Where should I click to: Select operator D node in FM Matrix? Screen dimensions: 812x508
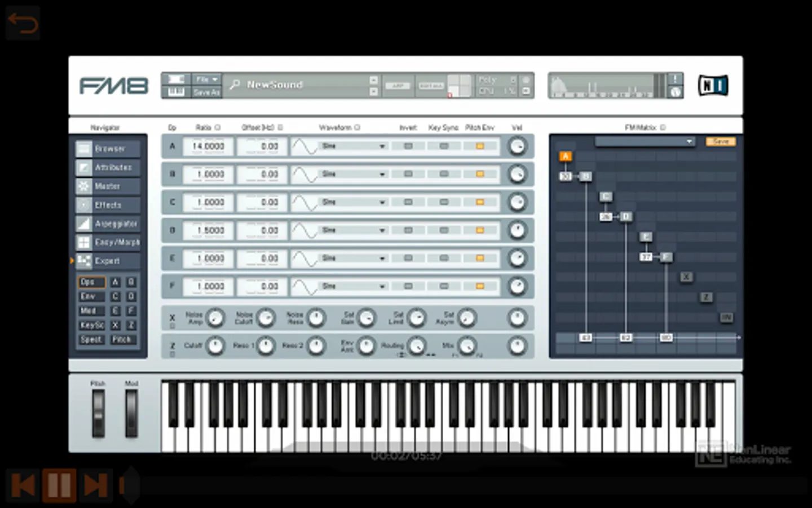(x=626, y=217)
